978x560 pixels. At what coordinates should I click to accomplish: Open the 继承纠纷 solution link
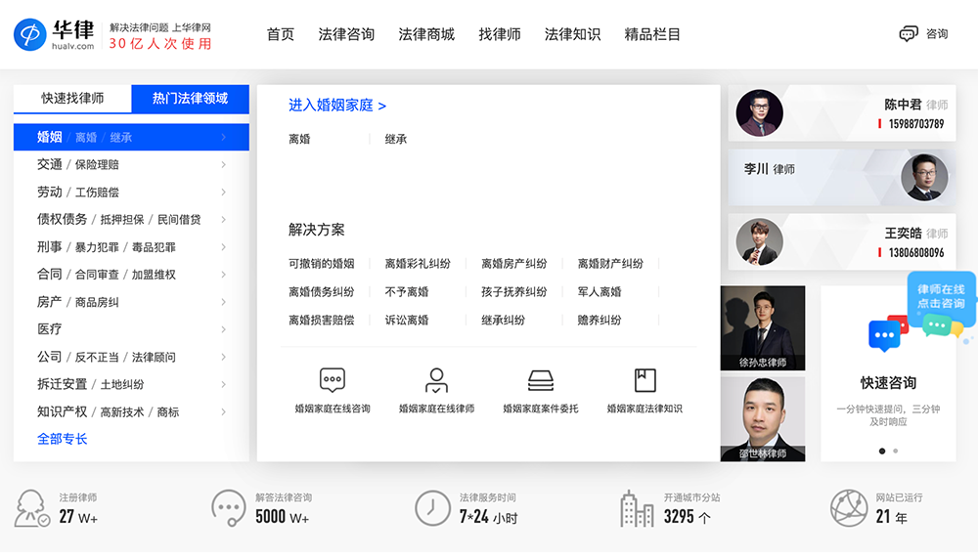coord(503,321)
